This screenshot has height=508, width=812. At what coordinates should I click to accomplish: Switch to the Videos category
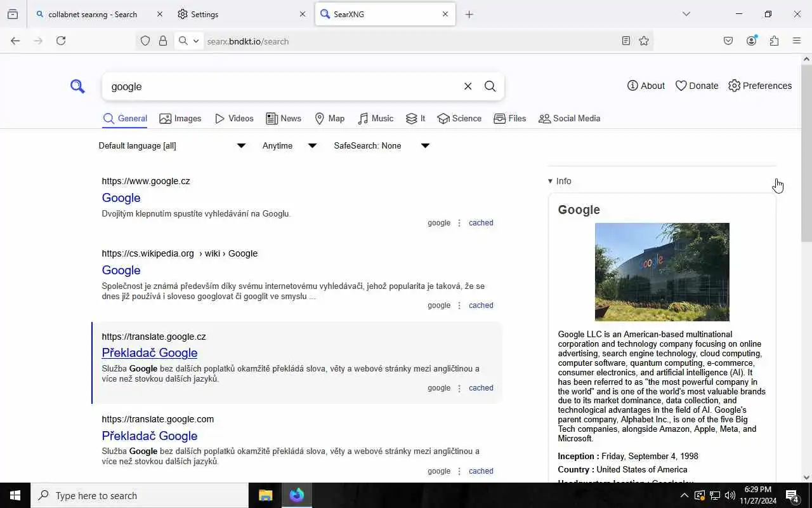pyautogui.click(x=234, y=119)
